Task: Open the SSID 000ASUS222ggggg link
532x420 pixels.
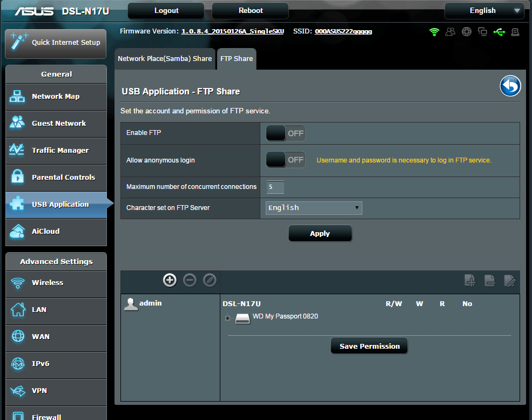Action: coord(344,31)
